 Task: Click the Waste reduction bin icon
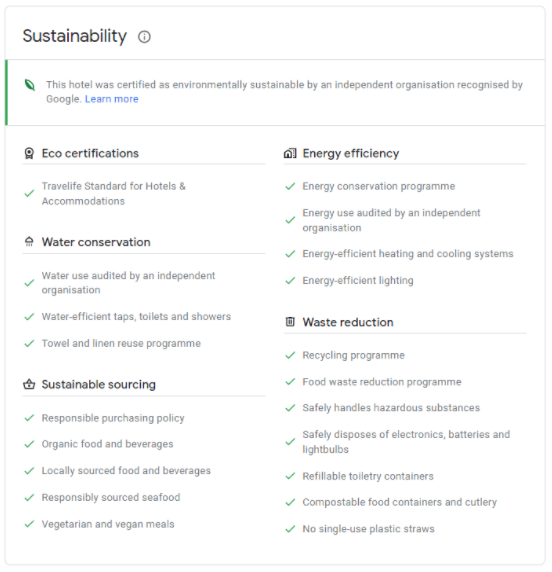point(290,322)
